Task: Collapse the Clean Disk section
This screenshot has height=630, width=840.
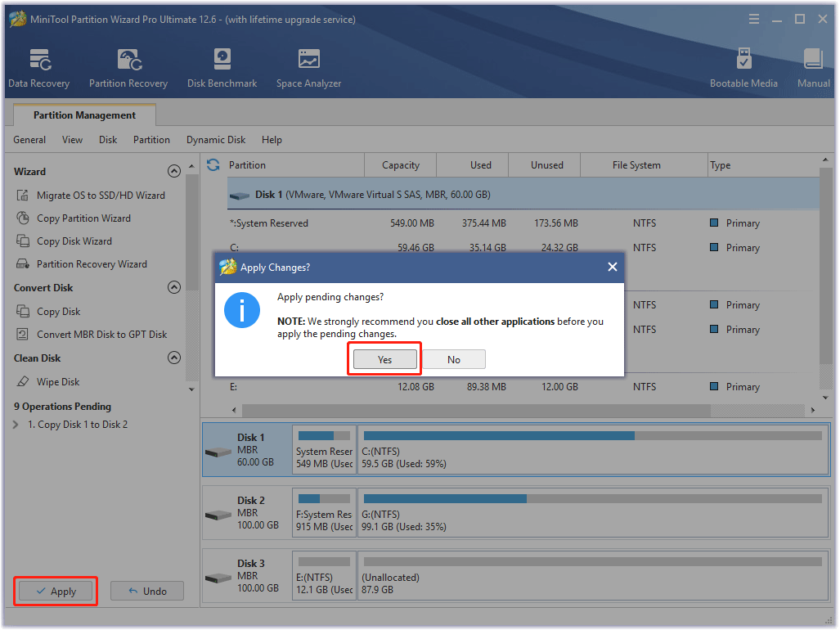Action: click(174, 358)
